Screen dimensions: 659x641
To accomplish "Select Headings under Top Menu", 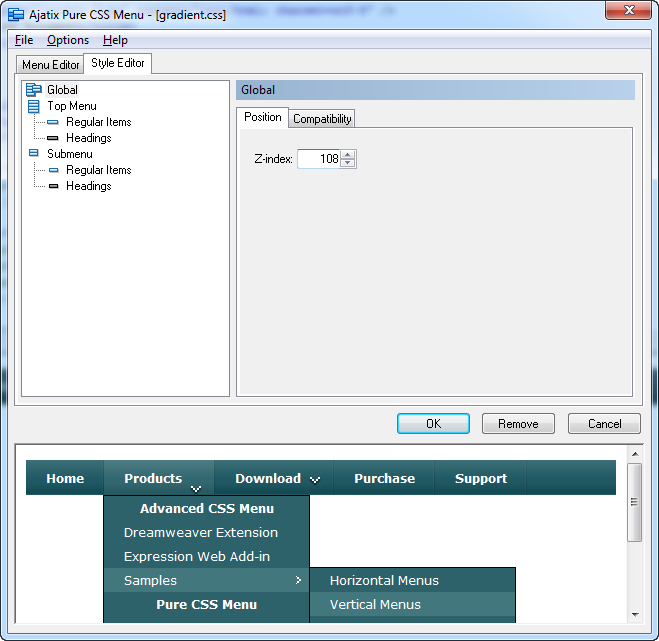I will 89,138.
